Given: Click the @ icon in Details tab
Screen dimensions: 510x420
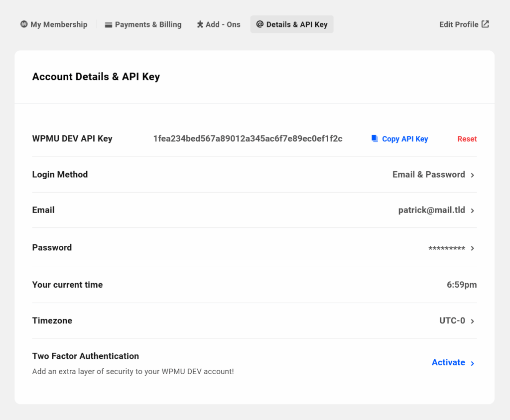Looking at the screenshot, I should point(260,24).
